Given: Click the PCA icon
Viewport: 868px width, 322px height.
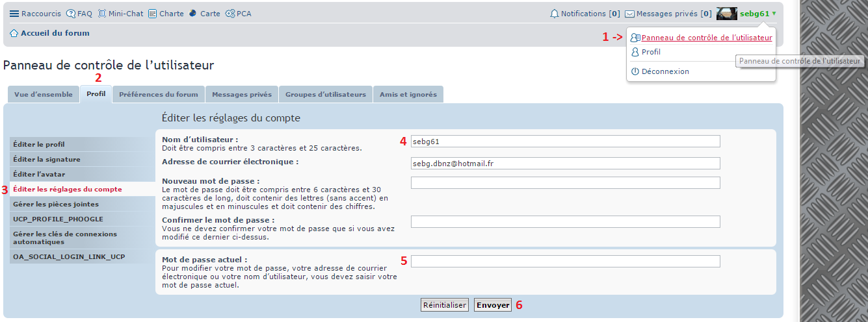Looking at the screenshot, I should pyautogui.click(x=230, y=14).
